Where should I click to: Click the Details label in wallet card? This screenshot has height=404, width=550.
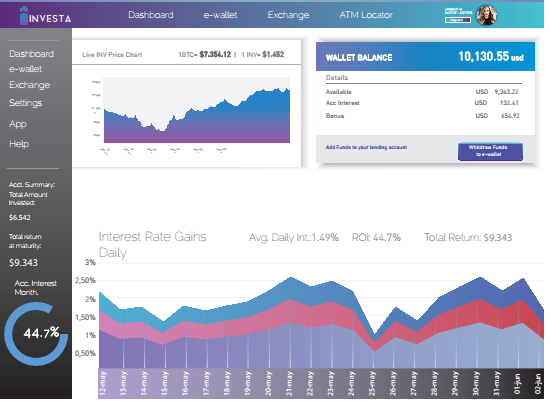337,78
